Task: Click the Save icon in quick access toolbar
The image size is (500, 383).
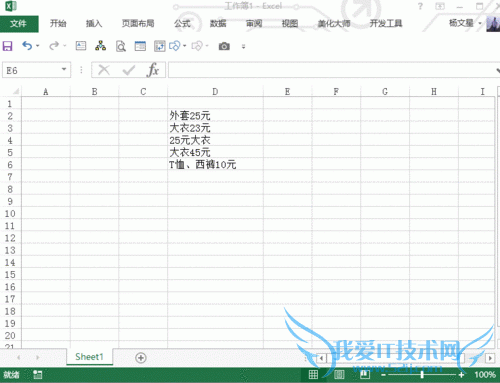Action: pyautogui.click(x=7, y=46)
